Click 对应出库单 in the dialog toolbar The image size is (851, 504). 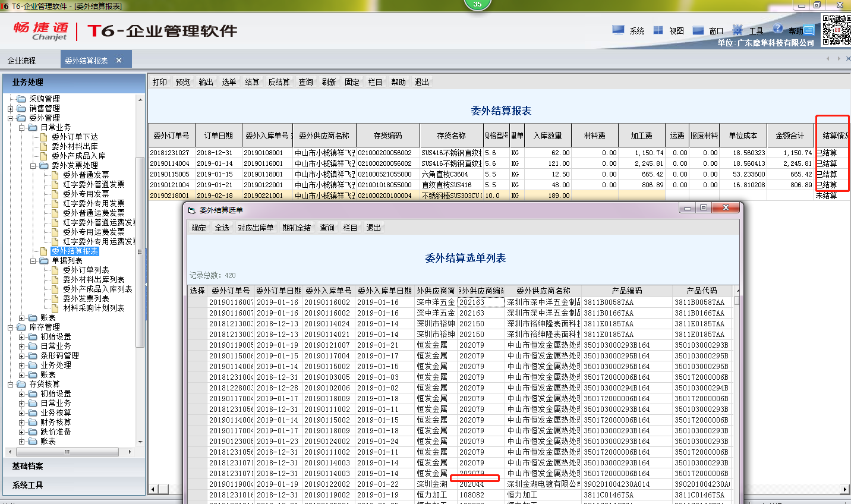point(256,228)
